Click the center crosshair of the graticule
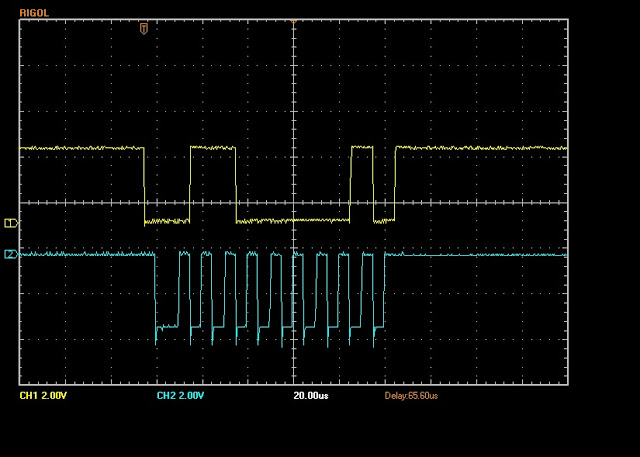640x457 pixels. (x=293, y=205)
